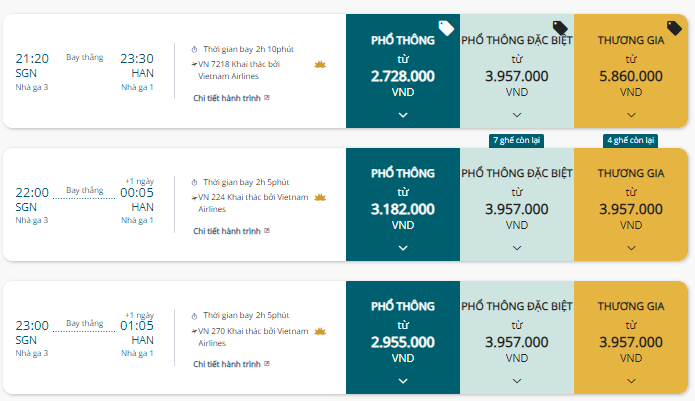This screenshot has height=401, width=695.
Task: Click the white price tag icon on Phổ Thông 2.728.000
Action: click(x=446, y=28)
